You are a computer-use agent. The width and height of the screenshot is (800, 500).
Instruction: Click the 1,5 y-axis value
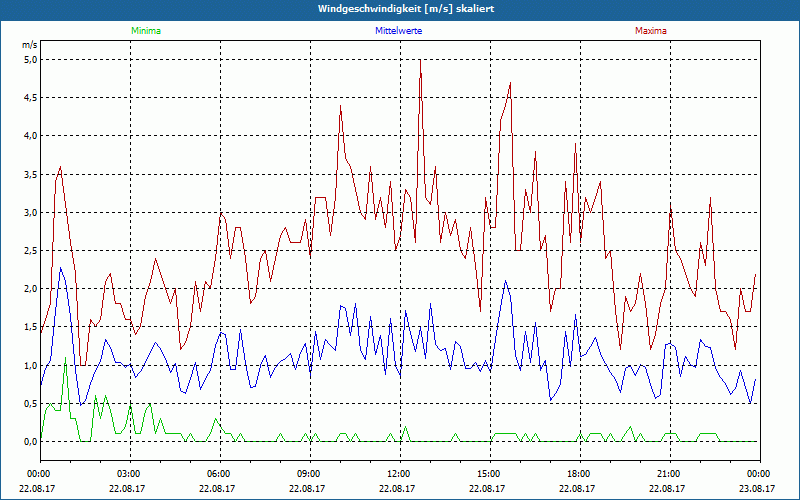tap(31, 327)
